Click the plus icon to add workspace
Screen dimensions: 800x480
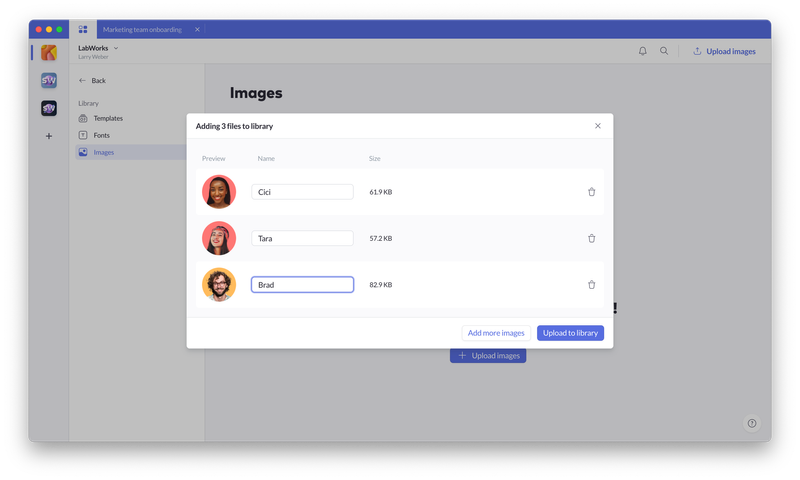coord(48,136)
